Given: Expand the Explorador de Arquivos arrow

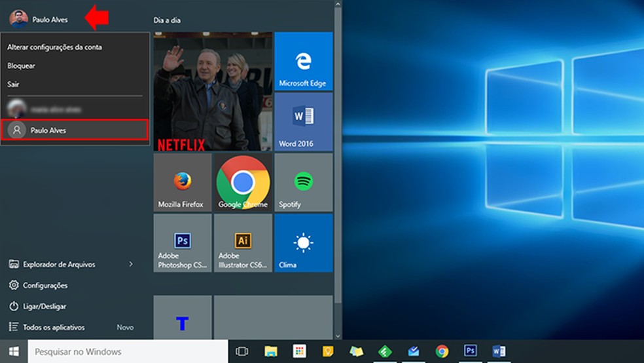Looking at the screenshot, I should tap(131, 264).
